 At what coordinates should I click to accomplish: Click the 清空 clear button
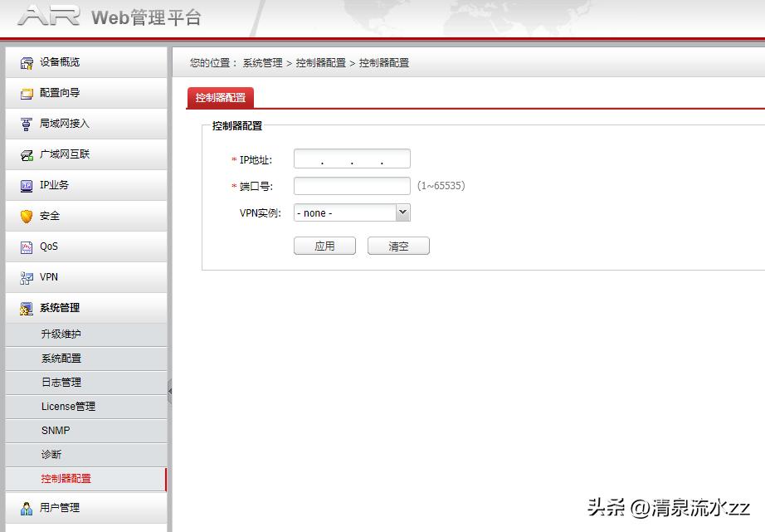pos(398,245)
